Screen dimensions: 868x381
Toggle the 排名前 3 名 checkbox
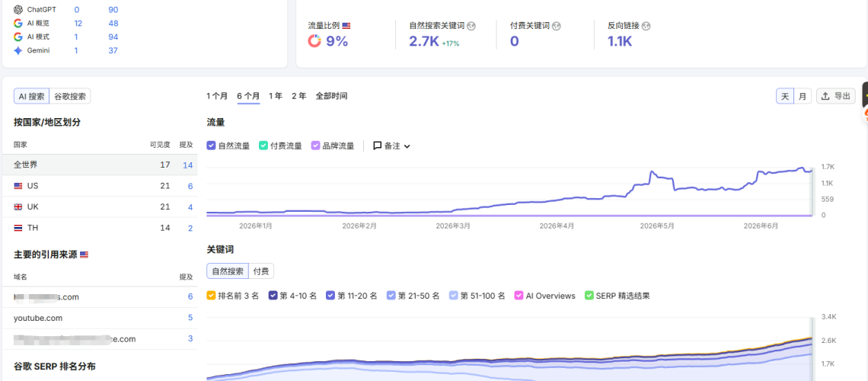211,296
